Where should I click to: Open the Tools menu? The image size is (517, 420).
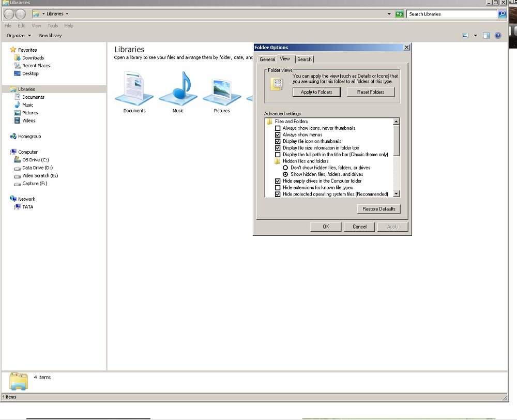pyautogui.click(x=53, y=25)
